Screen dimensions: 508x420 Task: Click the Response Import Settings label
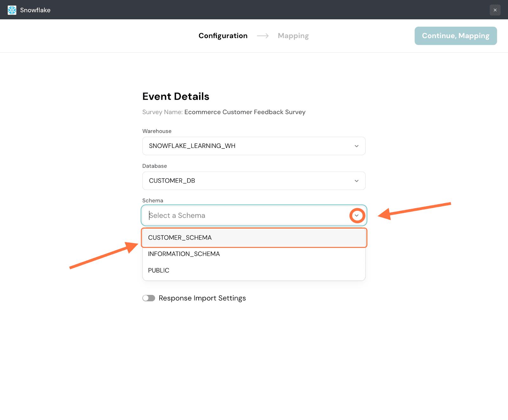pos(202,298)
